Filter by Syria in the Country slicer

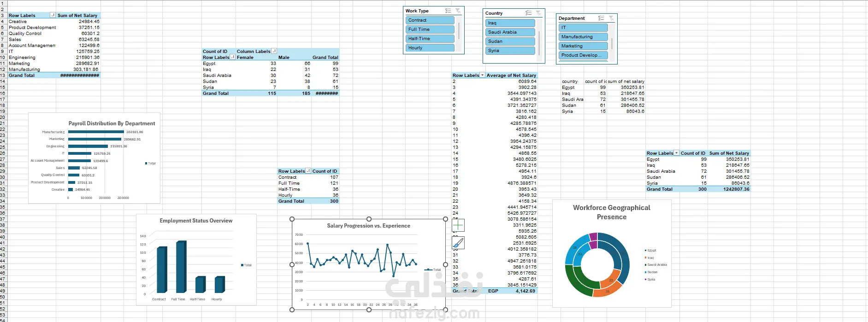pos(510,51)
